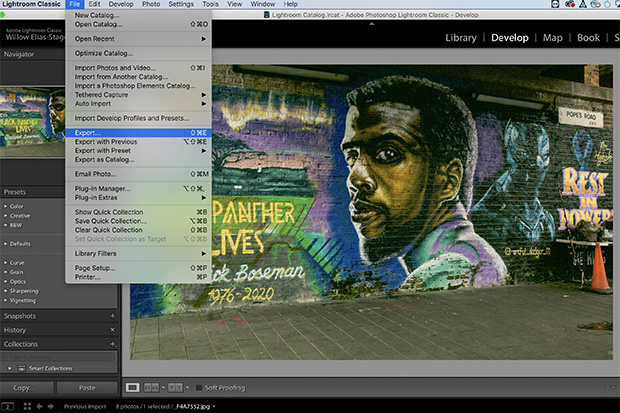Expand the B&W presets group
Image resolution: width=620 pixels, height=413 pixels.
[6, 225]
